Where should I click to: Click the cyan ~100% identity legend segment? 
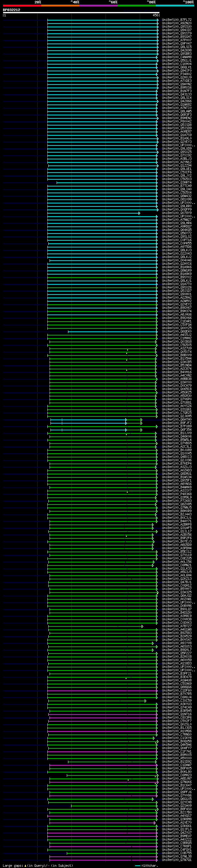[x=175, y=6]
